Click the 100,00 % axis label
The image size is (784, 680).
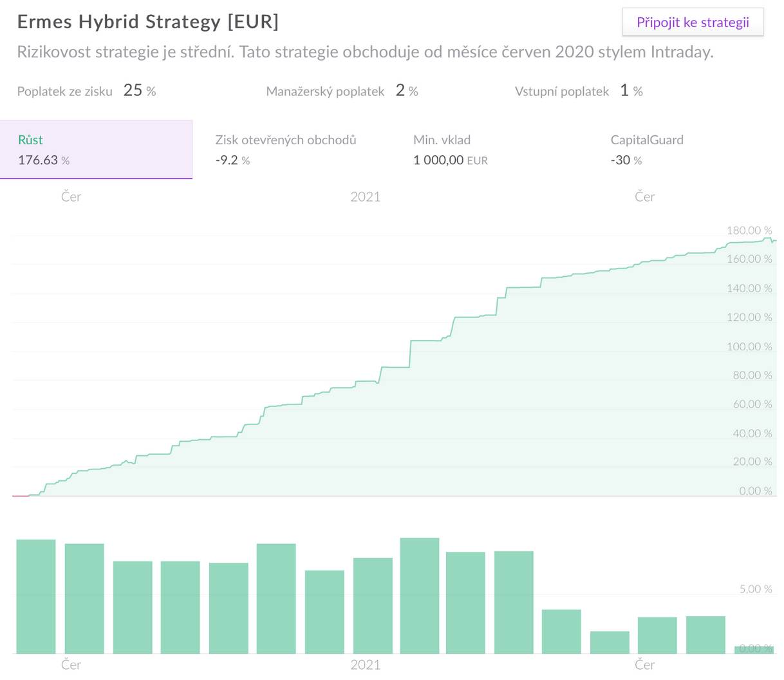pos(749,346)
